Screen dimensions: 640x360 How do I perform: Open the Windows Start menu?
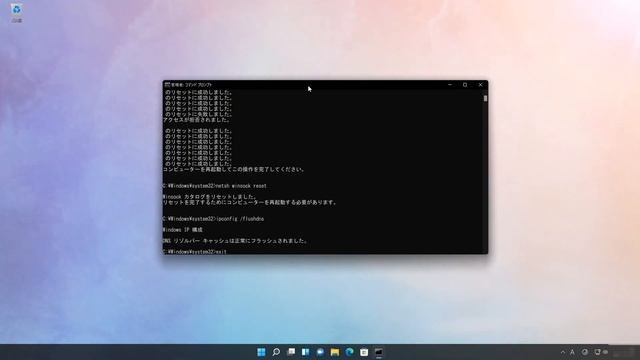tap(261, 352)
